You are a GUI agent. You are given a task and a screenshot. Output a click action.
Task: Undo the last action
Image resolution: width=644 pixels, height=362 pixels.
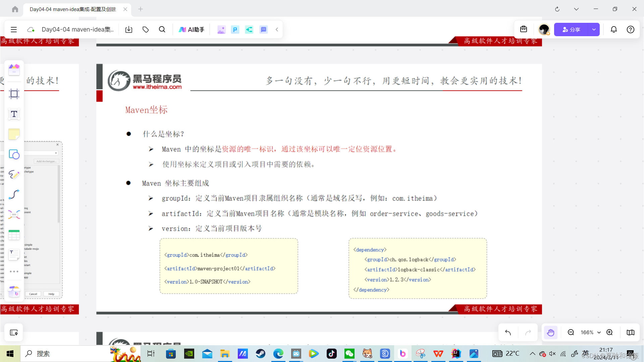[x=508, y=332]
